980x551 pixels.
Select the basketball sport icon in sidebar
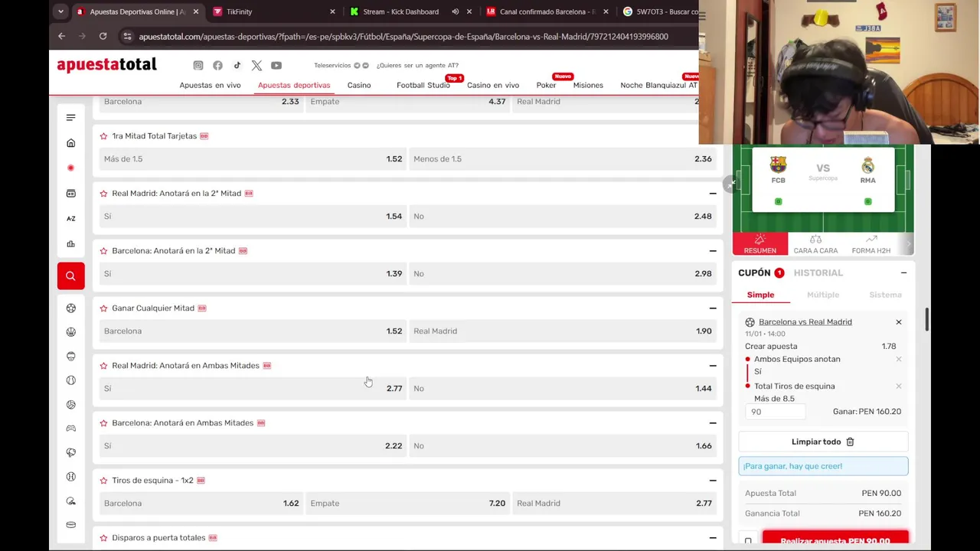pyautogui.click(x=70, y=331)
